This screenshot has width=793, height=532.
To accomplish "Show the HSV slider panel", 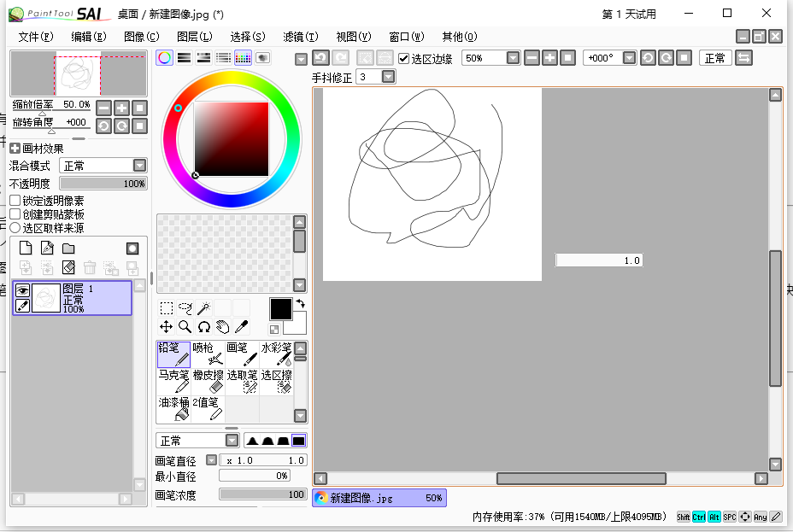I will tap(204, 57).
